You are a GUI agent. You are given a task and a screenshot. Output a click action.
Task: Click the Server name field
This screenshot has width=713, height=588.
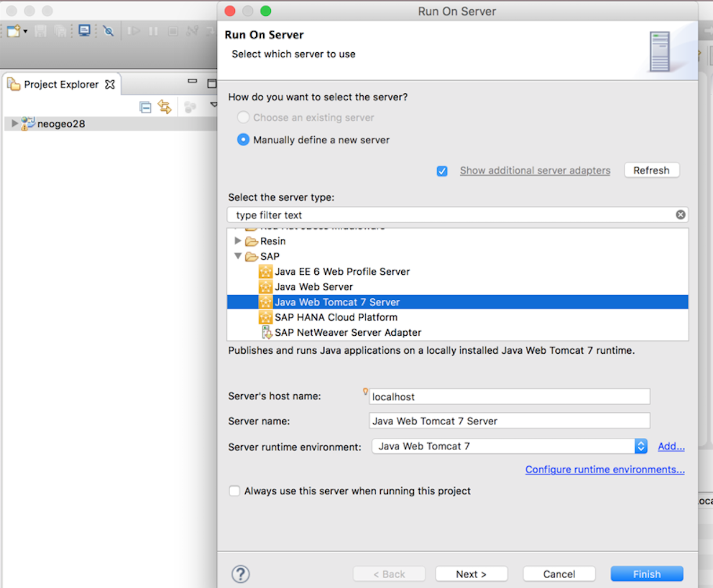(x=510, y=421)
